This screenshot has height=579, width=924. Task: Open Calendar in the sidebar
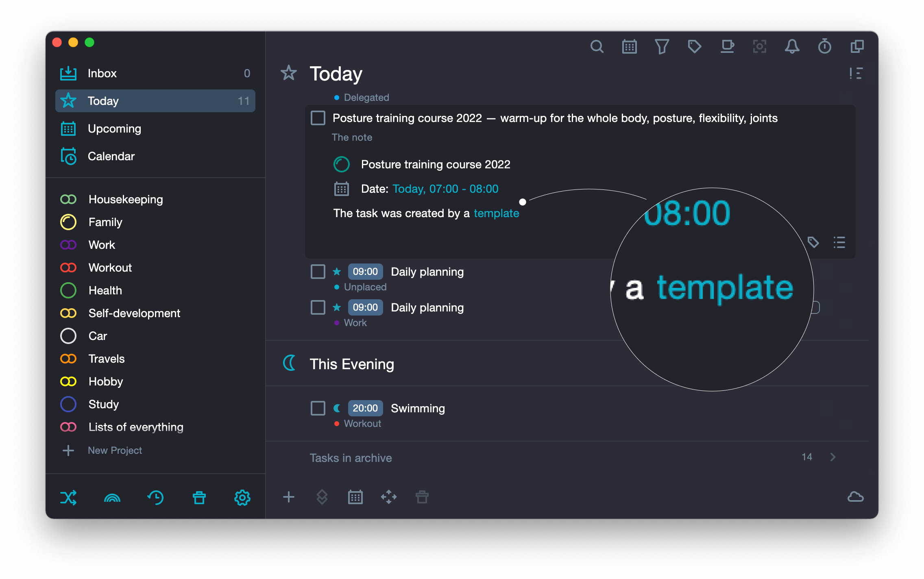155,156
